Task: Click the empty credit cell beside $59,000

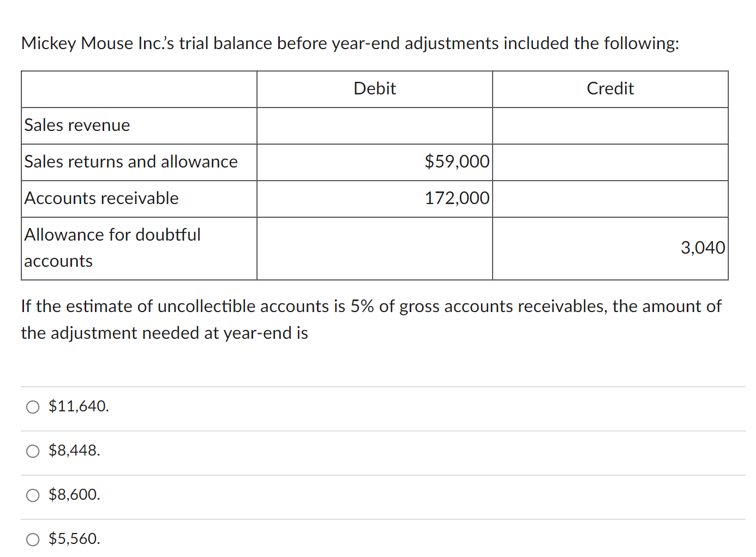Action: [x=610, y=161]
